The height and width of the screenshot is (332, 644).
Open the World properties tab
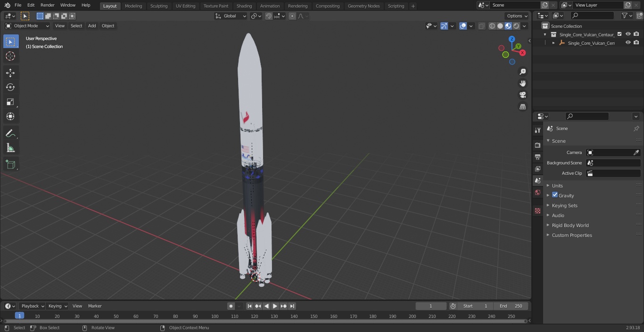537,192
